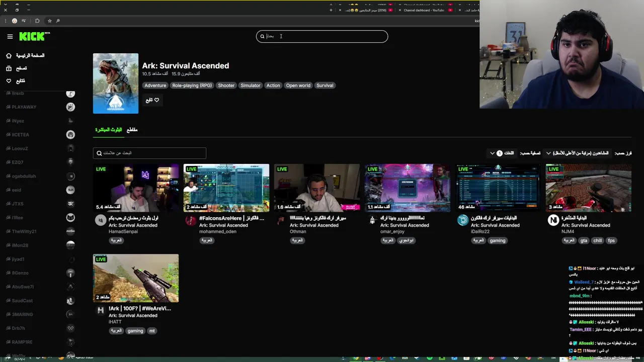This screenshot has width=644, height=362.
Task: Select the Open world tag
Action: click(298, 85)
